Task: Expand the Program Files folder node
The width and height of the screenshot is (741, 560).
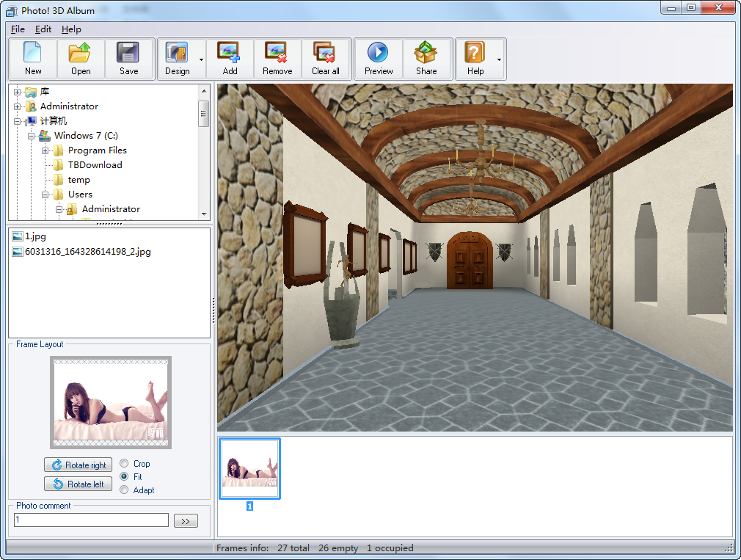Action: 45,150
